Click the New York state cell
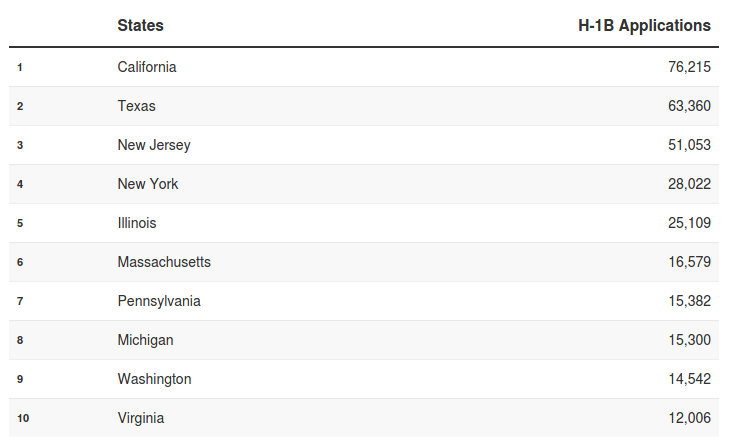 pyautogui.click(x=148, y=184)
